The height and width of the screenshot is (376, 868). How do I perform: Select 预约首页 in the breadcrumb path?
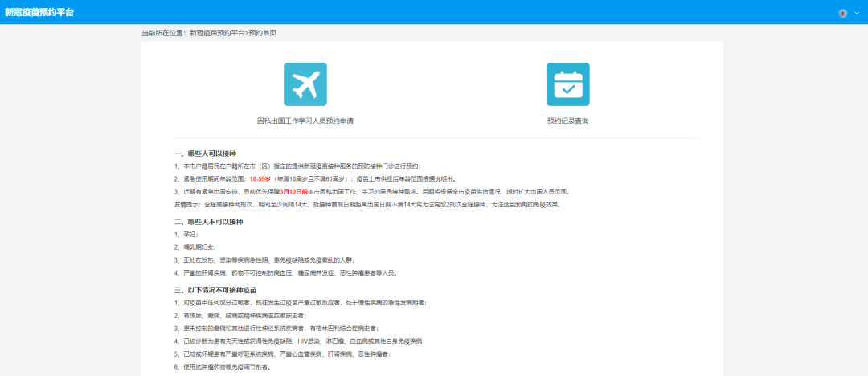pos(262,33)
